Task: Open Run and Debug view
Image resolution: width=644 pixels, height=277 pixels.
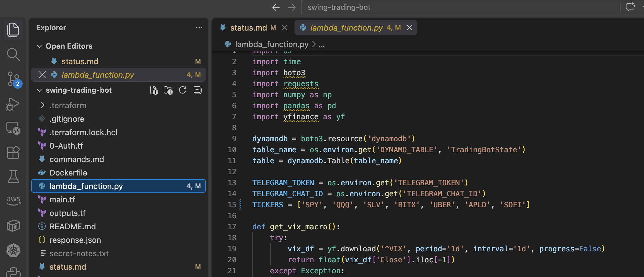Action: (x=13, y=104)
